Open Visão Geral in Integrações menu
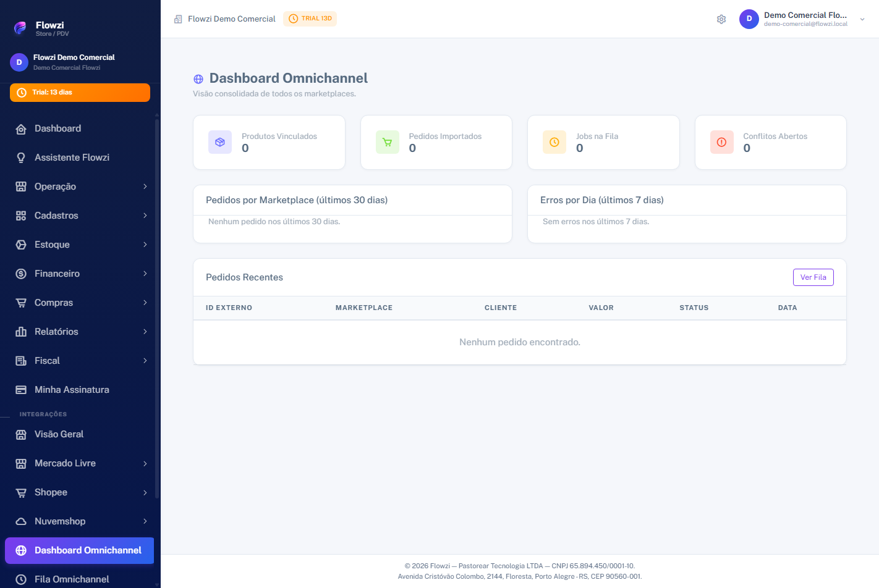The width and height of the screenshot is (879, 588). point(79,434)
